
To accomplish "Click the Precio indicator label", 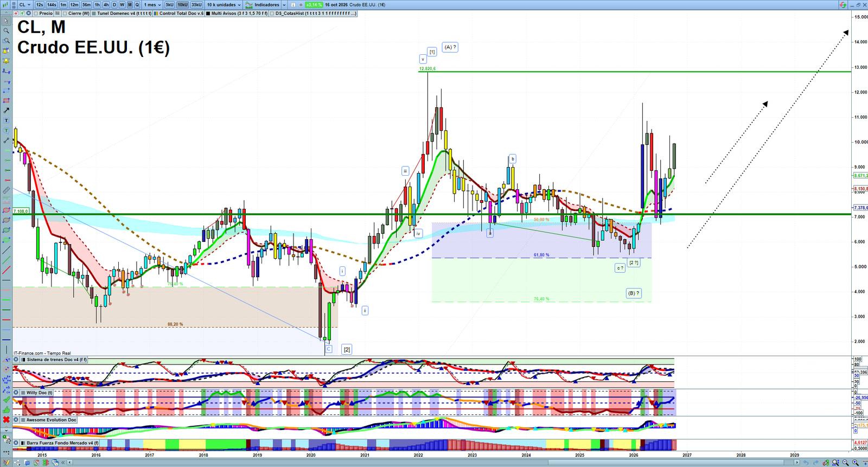I will [46, 13].
